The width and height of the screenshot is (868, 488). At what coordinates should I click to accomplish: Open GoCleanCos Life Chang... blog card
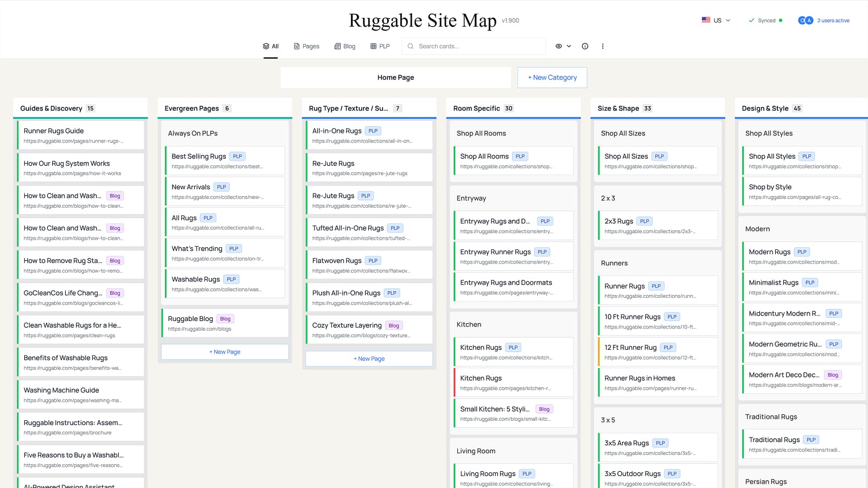coord(81,297)
